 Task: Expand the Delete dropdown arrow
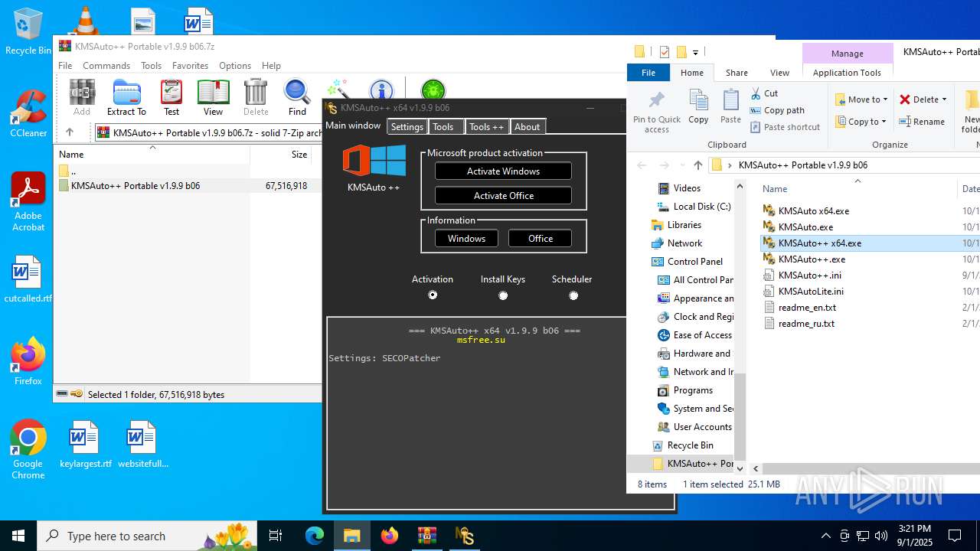pyautogui.click(x=944, y=99)
